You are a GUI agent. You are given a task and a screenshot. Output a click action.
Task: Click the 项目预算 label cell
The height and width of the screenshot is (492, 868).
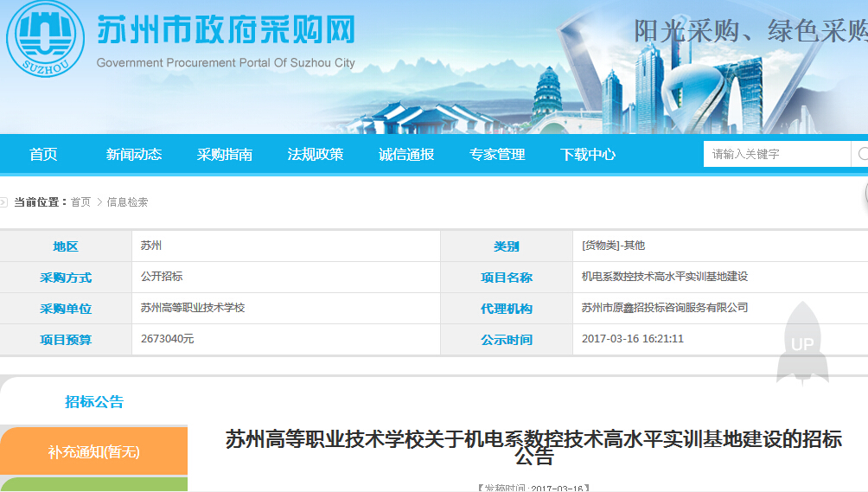pyautogui.click(x=66, y=339)
